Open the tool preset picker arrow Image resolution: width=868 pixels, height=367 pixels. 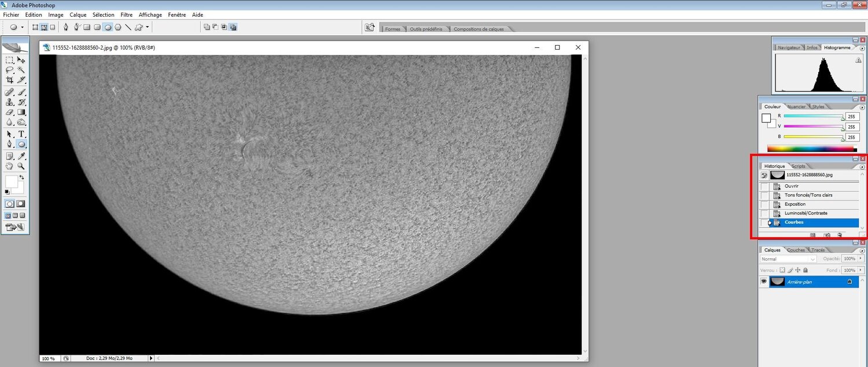22,27
